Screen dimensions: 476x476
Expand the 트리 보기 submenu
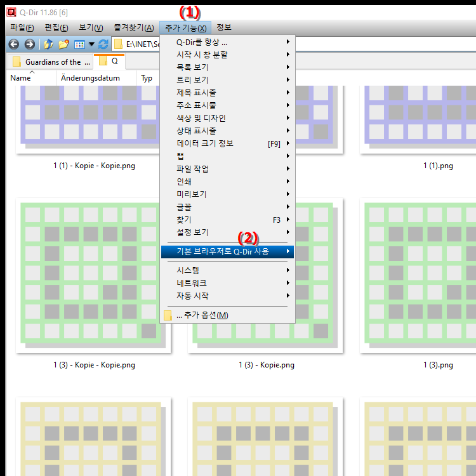pyautogui.click(x=227, y=80)
